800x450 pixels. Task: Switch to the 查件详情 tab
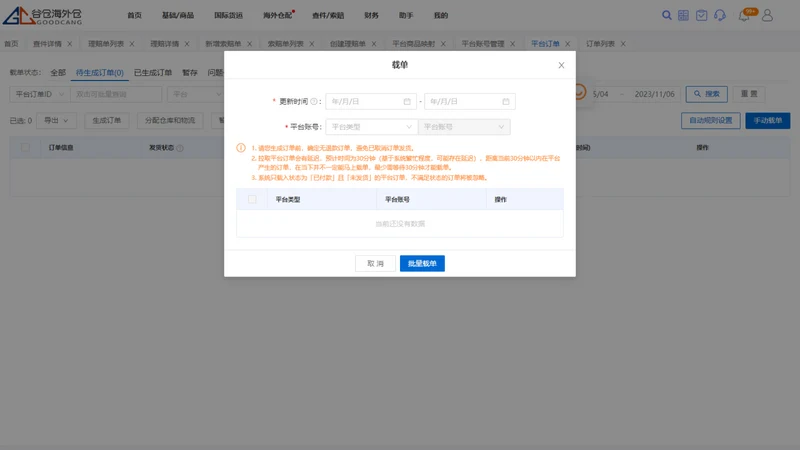coord(47,44)
